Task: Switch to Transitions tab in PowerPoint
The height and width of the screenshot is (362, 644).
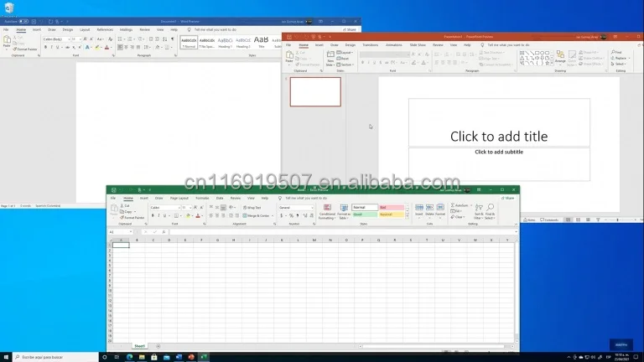Action: pyautogui.click(x=370, y=44)
